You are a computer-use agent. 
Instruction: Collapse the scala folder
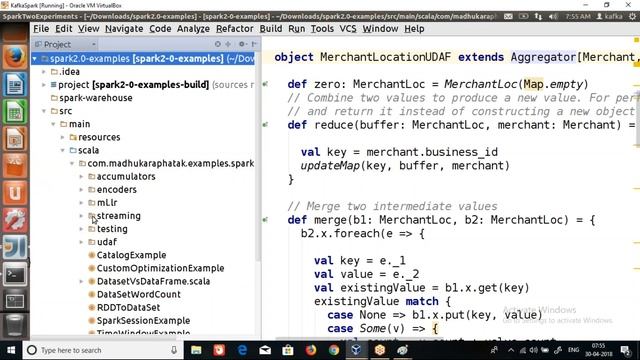62,150
